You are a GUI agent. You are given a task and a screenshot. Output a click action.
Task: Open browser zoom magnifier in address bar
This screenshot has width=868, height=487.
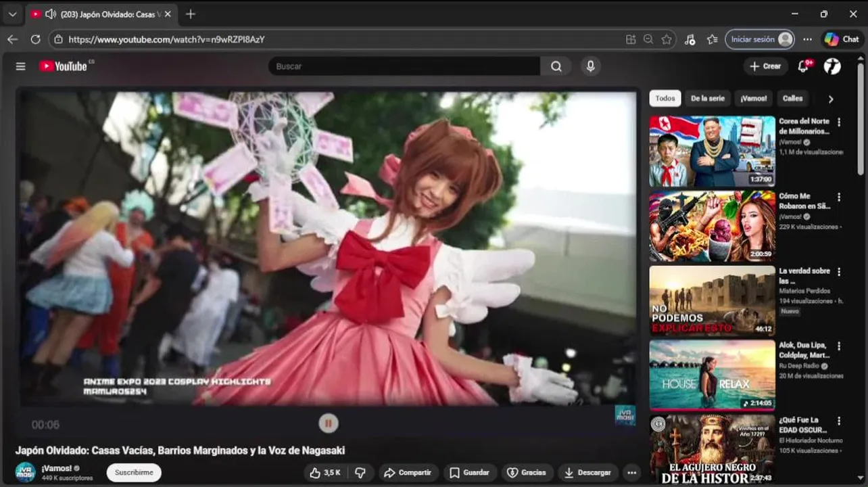648,39
